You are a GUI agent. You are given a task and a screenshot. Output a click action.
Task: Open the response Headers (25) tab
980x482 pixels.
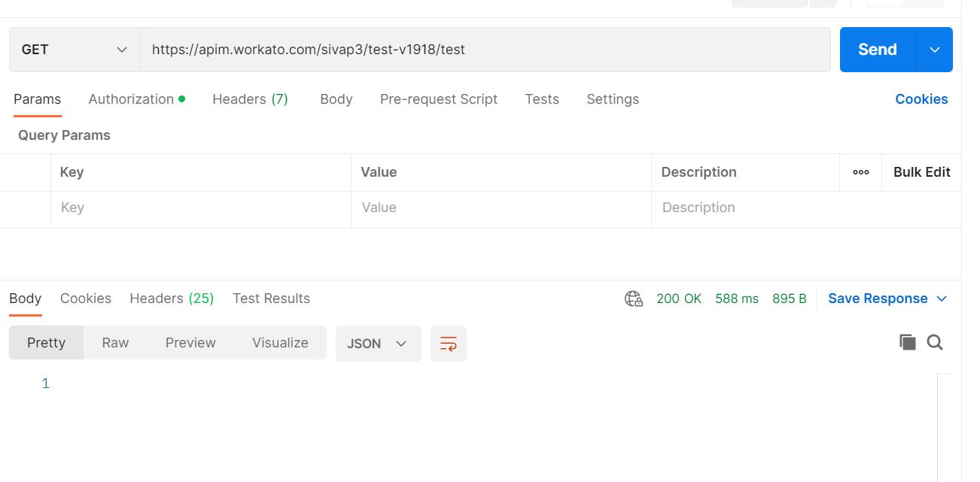[172, 299]
